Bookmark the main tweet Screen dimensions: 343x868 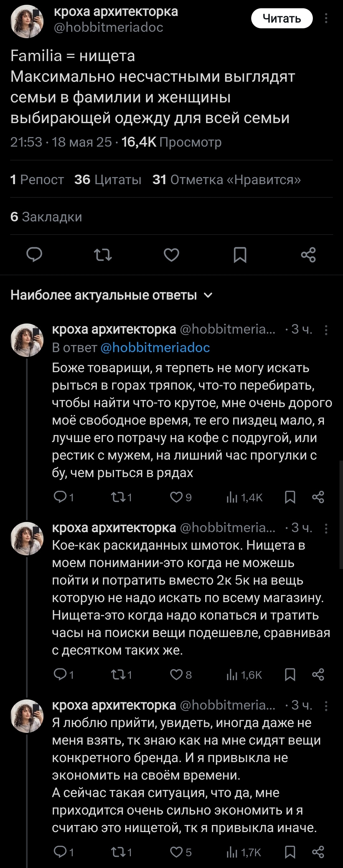pyautogui.click(x=240, y=254)
